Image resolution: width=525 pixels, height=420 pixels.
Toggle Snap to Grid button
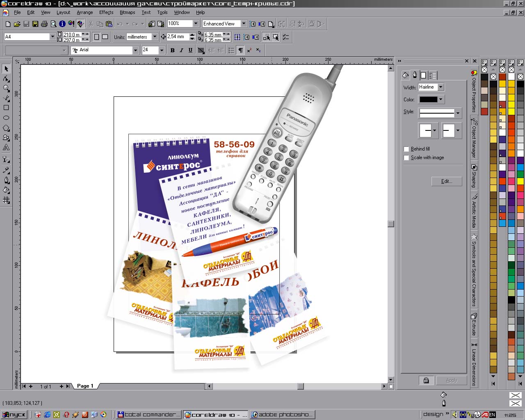click(237, 37)
